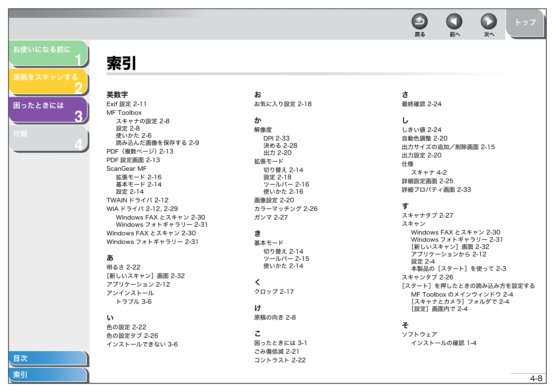Open entry 色の設定タブ 2-26
Image resolution: width=555 pixels, height=392 pixels.
(x=132, y=336)
